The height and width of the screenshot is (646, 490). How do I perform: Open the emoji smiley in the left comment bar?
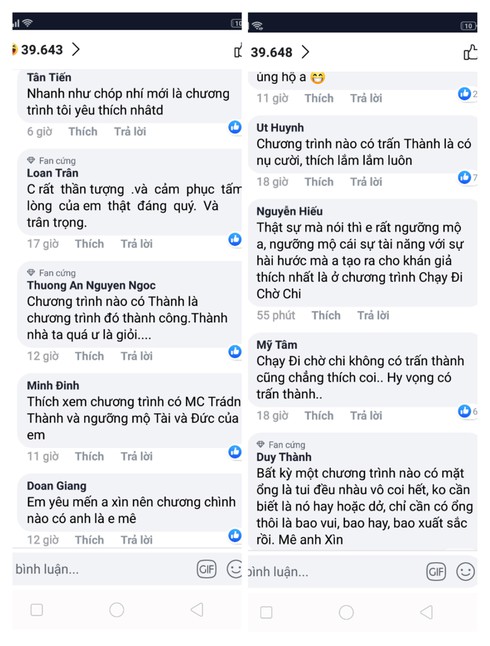[x=234, y=569]
